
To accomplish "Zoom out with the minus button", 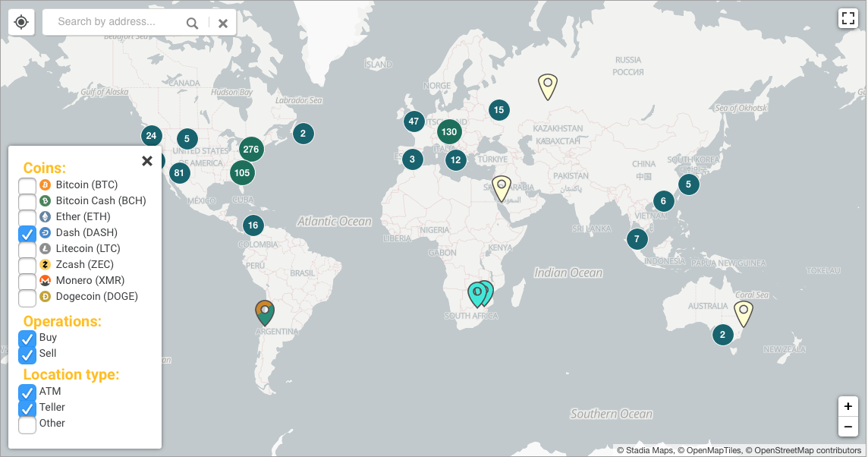I will [x=848, y=427].
